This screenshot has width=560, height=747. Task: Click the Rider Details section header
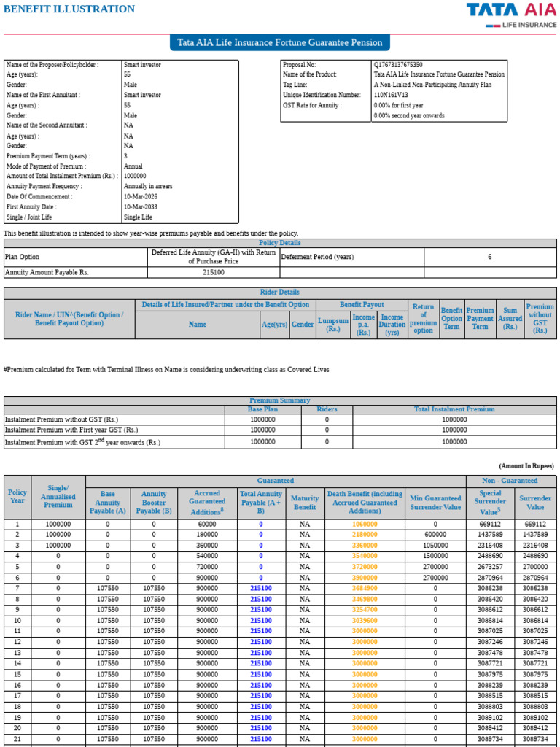pyautogui.click(x=280, y=292)
